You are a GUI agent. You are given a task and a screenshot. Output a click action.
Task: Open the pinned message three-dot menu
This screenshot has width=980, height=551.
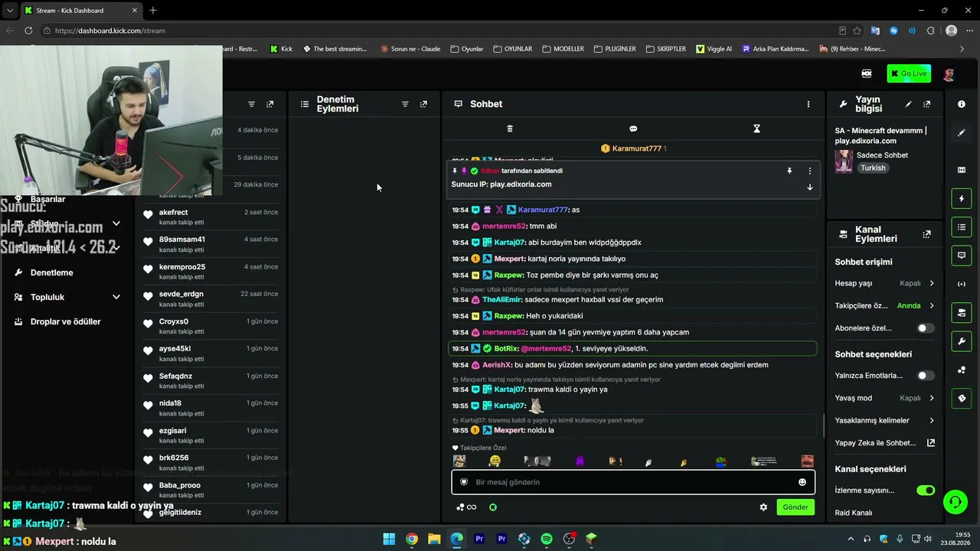809,171
